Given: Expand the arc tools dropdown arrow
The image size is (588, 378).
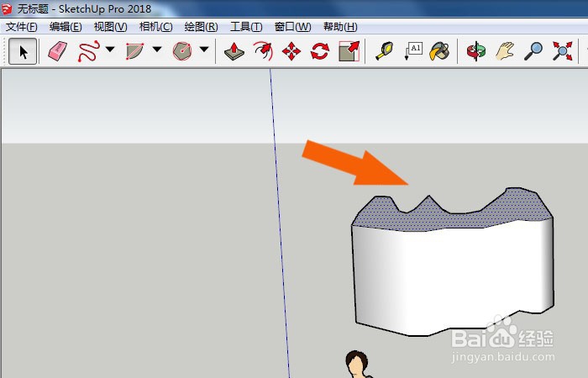Looking at the screenshot, I should tap(157, 49).
